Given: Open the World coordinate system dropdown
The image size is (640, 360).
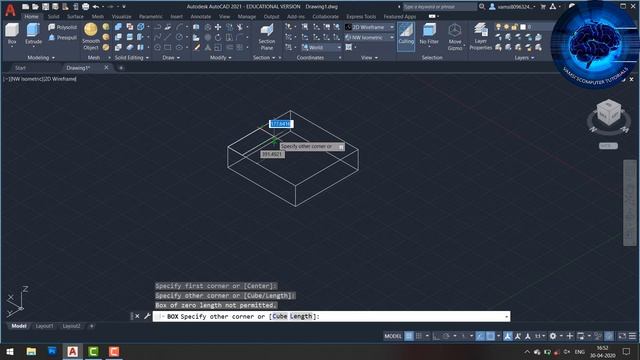Looking at the screenshot, I should tap(321, 48).
